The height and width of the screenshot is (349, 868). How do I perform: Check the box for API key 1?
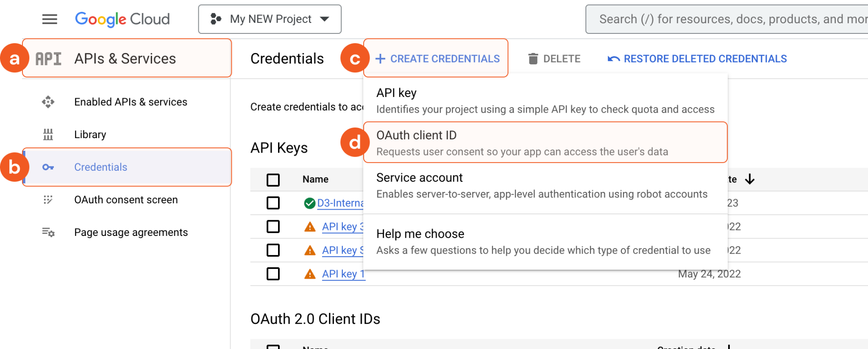(x=273, y=274)
